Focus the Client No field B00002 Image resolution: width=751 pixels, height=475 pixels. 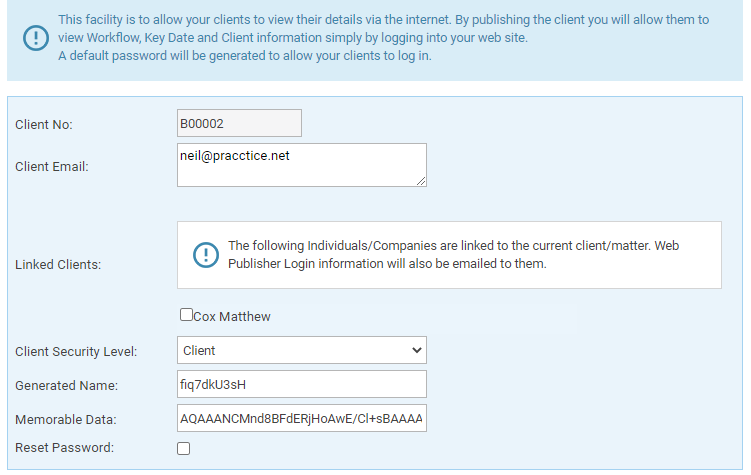[239, 123]
